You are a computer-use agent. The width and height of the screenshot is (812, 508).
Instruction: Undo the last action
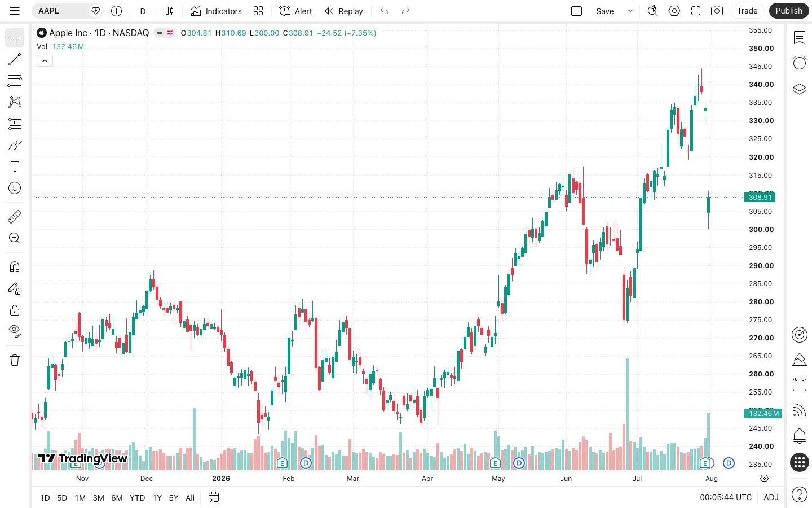[x=385, y=11]
